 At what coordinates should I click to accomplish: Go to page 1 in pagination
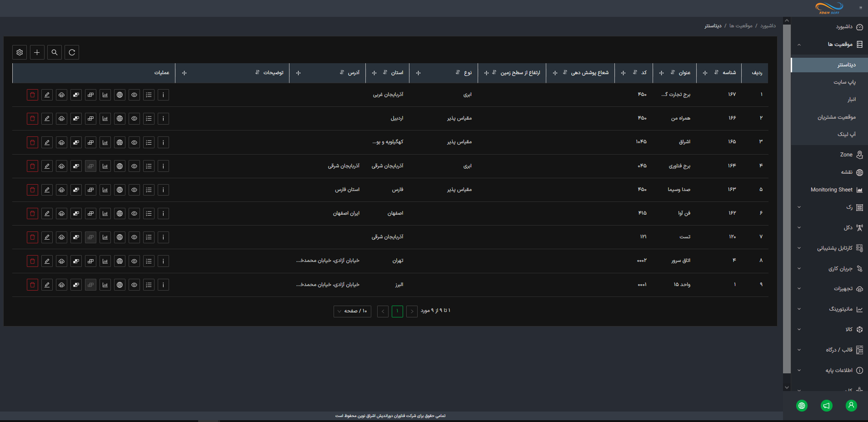pyautogui.click(x=397, y=311)
